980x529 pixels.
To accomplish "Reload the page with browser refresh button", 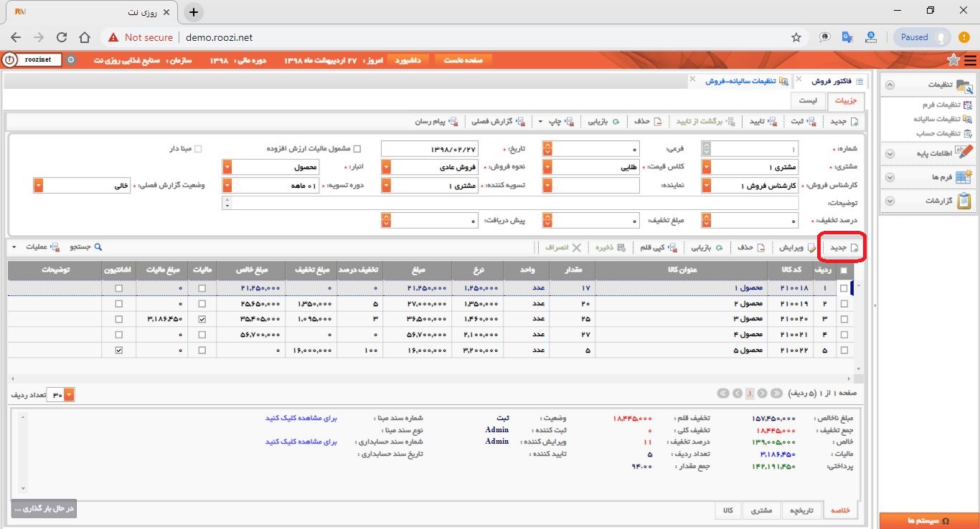I will point(62,37).
